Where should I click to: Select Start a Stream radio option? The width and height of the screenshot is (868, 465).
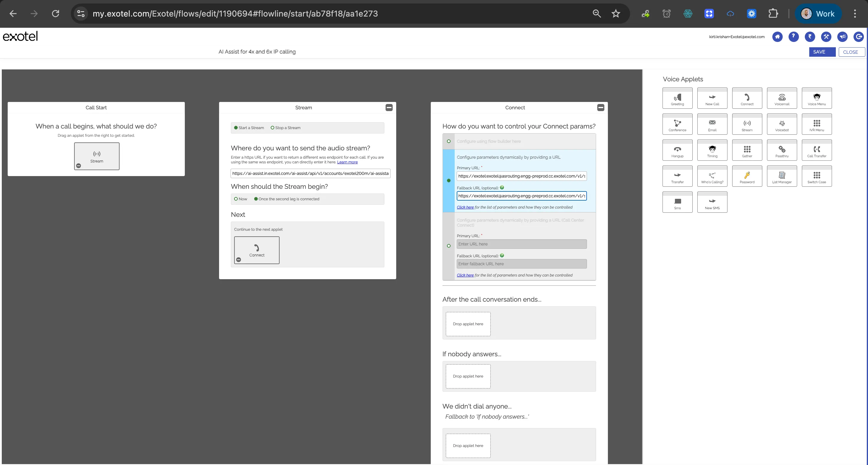point(236,128)
